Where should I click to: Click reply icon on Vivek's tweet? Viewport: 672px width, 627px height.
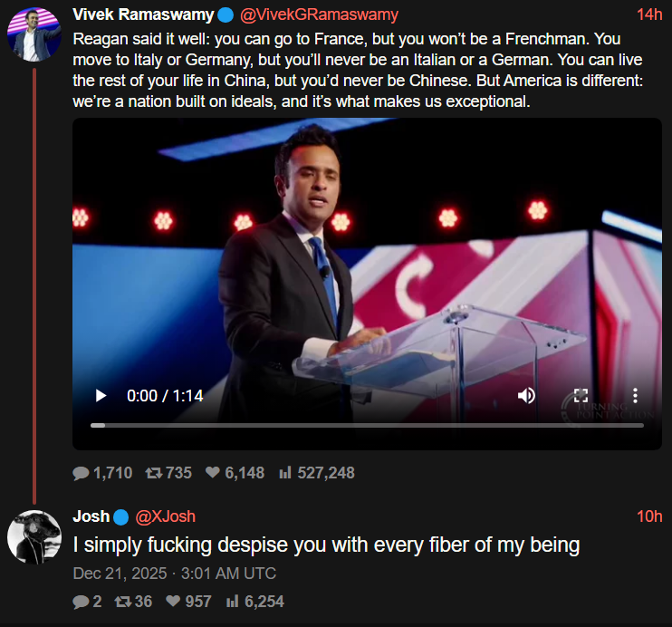pyautogui.click(x=82, y=473)
